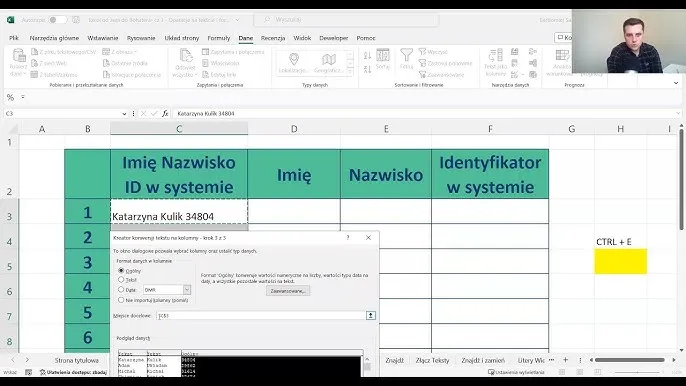Screen dimensions: 686x386
Task: Select the Tekst radio button
Action: tap(121, 279)
